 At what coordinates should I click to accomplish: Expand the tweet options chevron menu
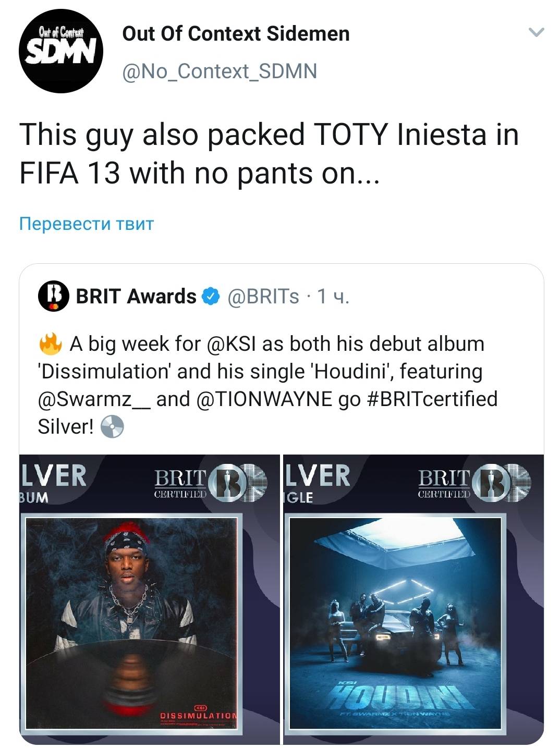point(536,33)
